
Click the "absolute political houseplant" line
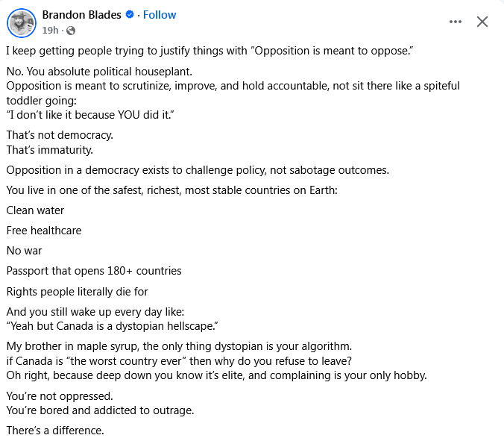[x=99, y=72]
